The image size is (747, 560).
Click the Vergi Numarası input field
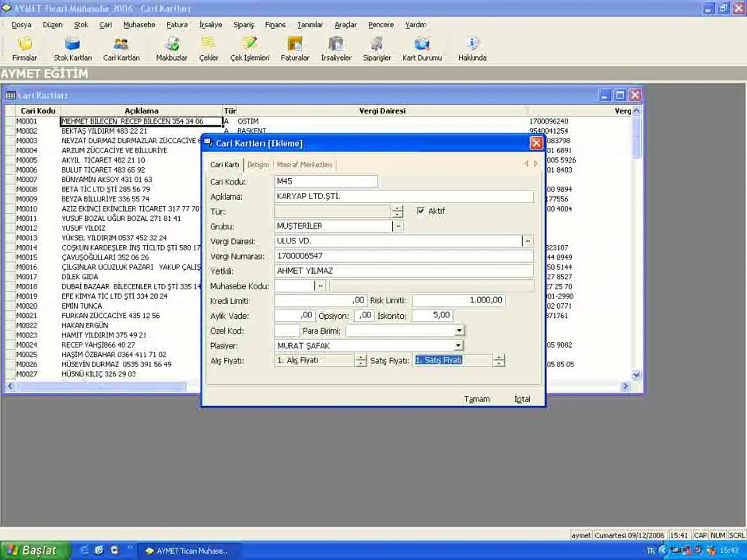pyautogui.click(x=403, y=256)
